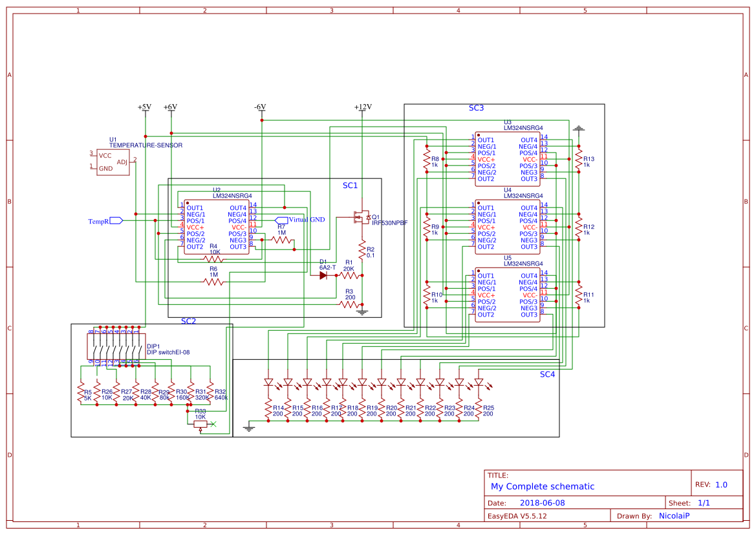Image resolution: width=756 pixels, height=535 pixels.
Task: Click the '6A2-T' diode value label
Action: tap(327, 267)
